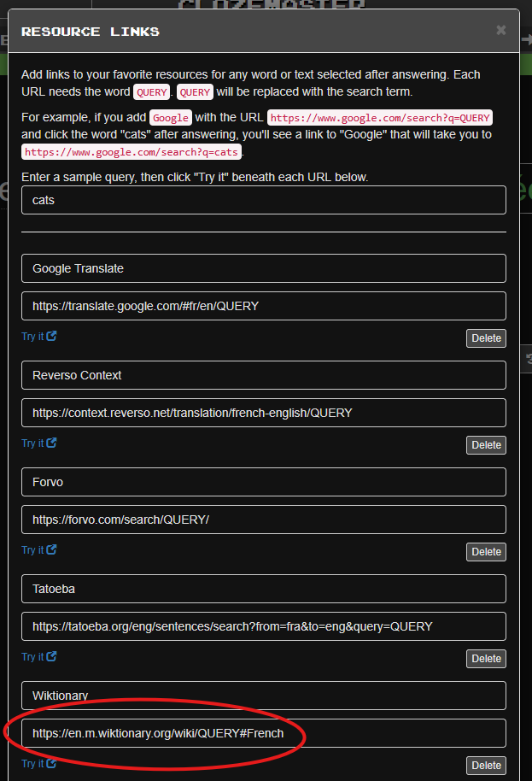Click the forvo.com search URL field
532x781 pixels.
[x=263, y=520]
